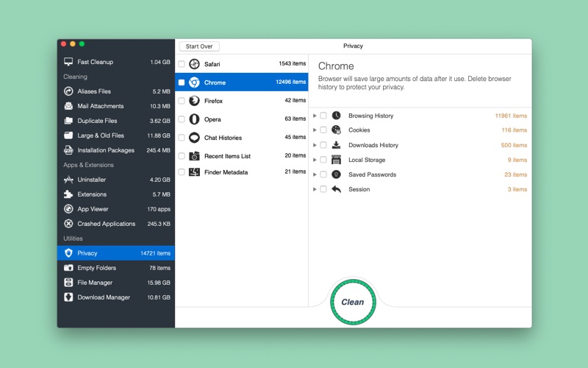The width and height of the screenshot is (588, 368).
Task: Check the Recent Items List checkbox
Action: click(x=182, y=156)
